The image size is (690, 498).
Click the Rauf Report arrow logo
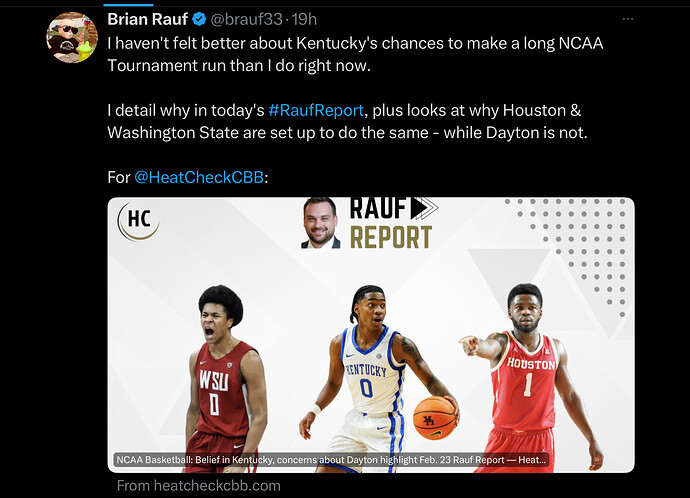coord(424,209)
